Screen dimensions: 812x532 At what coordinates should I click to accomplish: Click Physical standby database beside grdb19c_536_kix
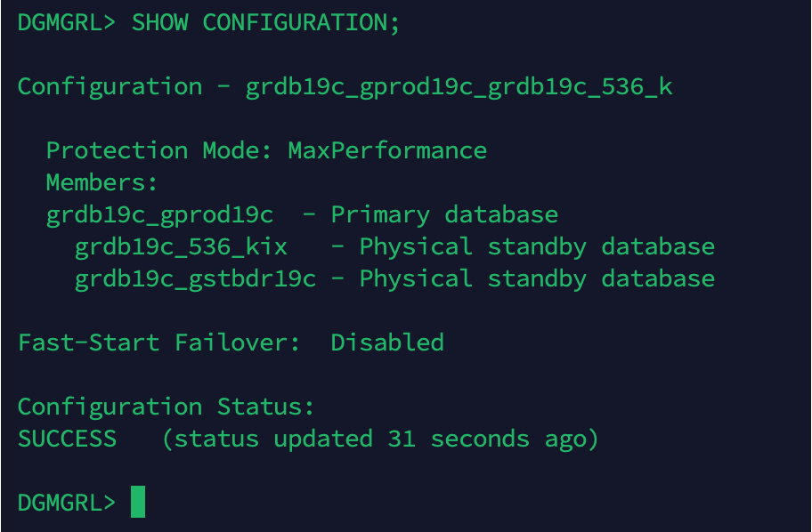coord(537,246)
